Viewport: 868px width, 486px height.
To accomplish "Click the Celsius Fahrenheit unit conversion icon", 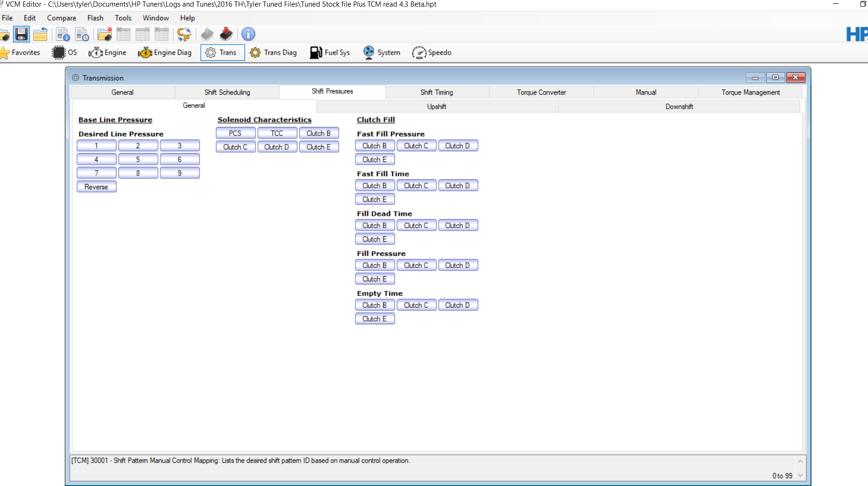I will [x=184, y=34].
